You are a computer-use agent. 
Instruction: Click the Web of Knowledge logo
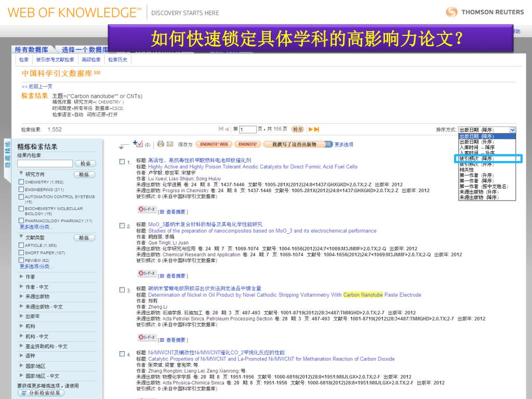[x=74, y=12]
